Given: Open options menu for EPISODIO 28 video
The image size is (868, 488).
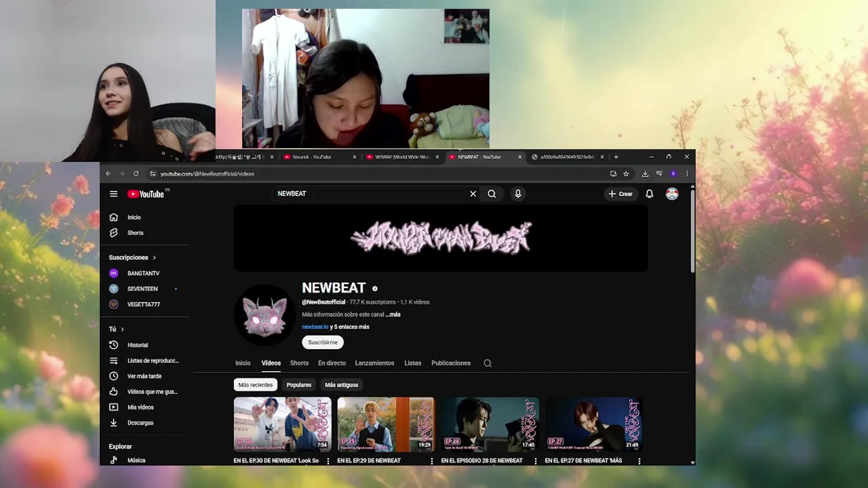Looking at the screenshot, I should (536, 461).
